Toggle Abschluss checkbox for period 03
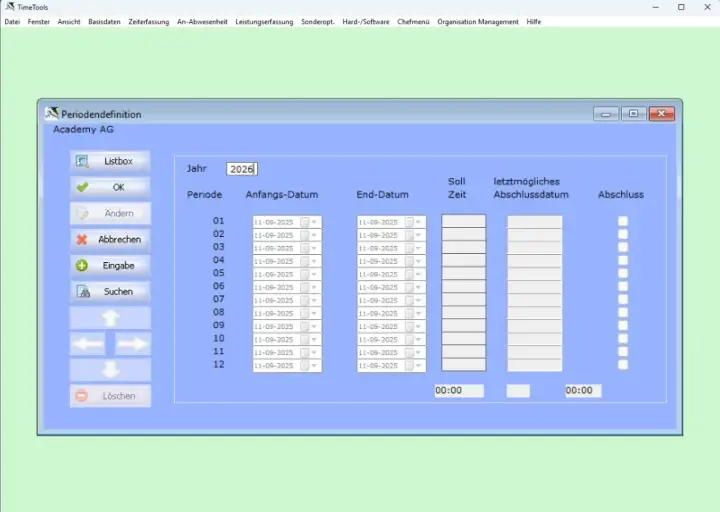 point(623,248)
